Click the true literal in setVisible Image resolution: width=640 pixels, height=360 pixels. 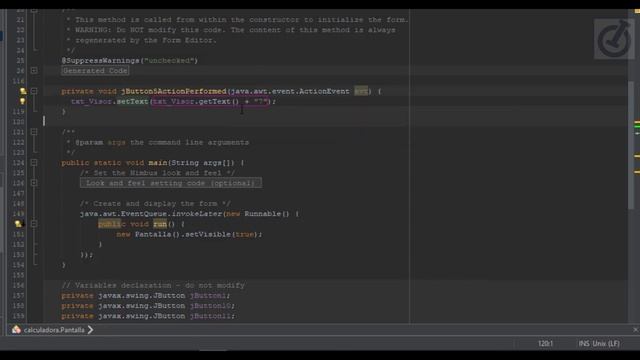(244, 234)
